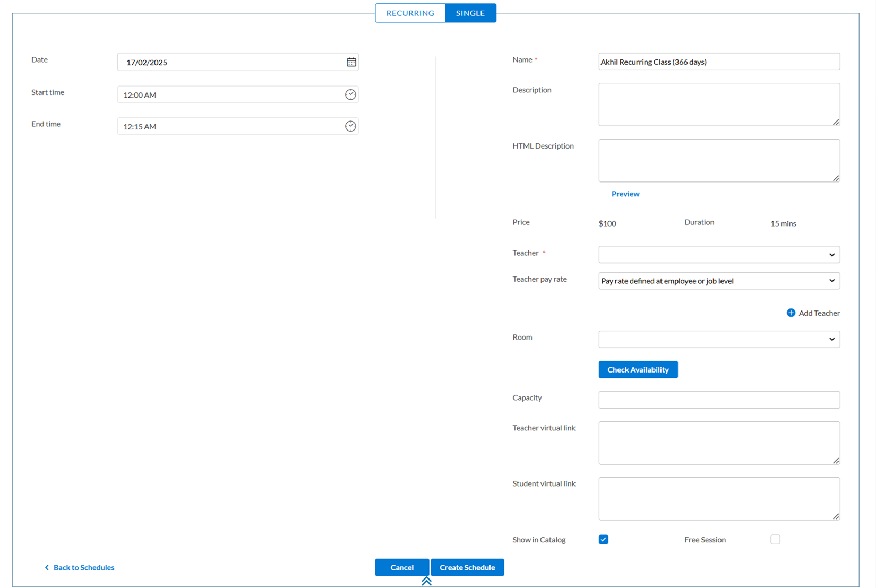Click the Create Schedule button

click(467, 567)
